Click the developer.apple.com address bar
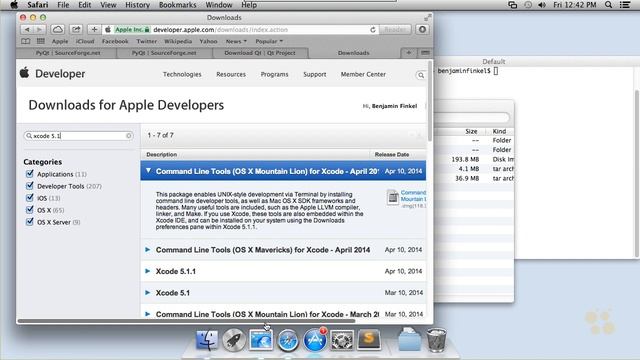Screen dimensions: 640x360 (x=241, y=29)
